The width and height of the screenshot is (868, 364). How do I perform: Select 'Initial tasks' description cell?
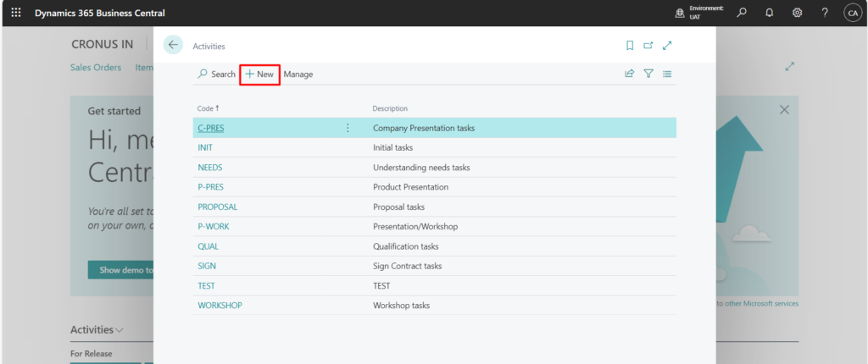tap(393, 147)
